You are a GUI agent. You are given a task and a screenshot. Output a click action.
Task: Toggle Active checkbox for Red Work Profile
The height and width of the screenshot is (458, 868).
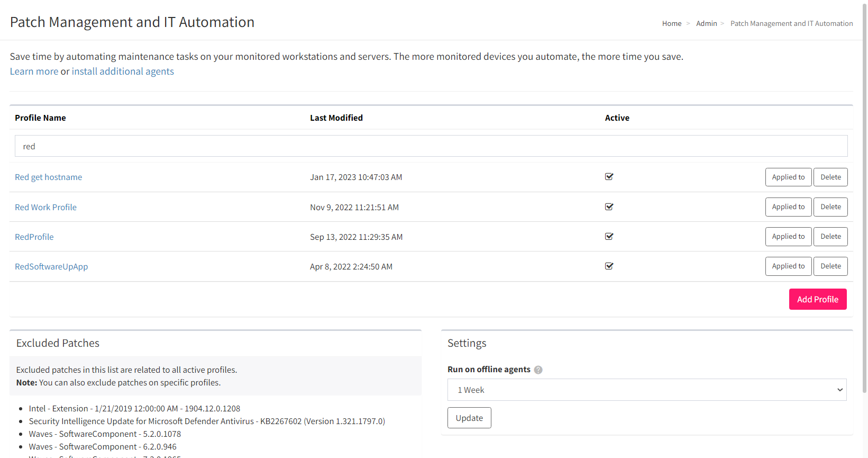coord(609,206)
